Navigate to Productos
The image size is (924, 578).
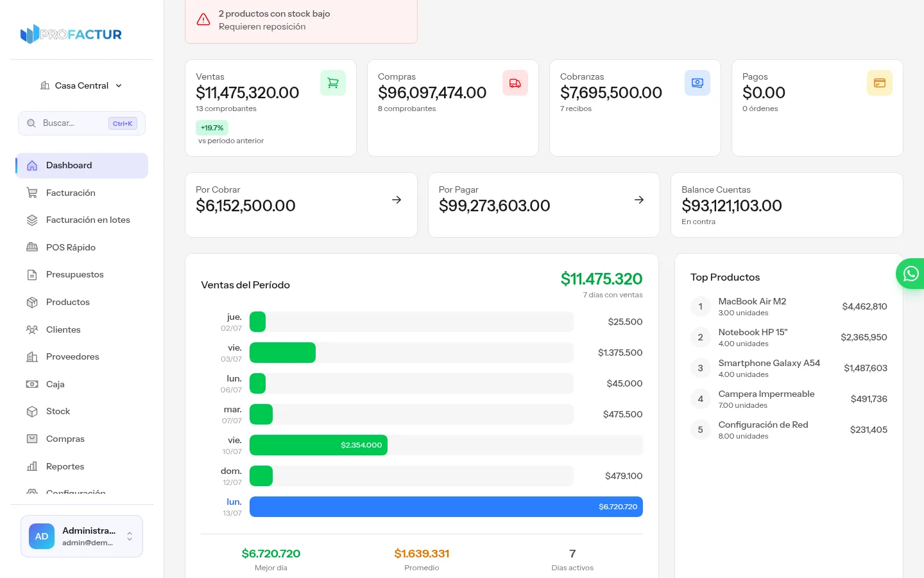81,302
